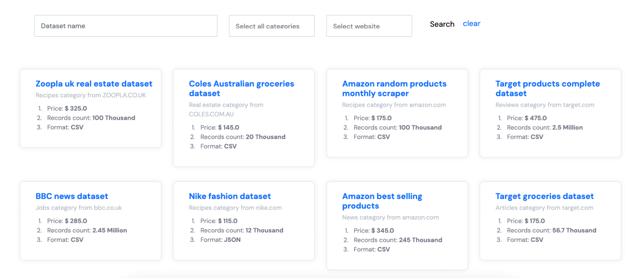Click 'Recipes category from ZOOPLA.CO.UK' subtitle

91,95
